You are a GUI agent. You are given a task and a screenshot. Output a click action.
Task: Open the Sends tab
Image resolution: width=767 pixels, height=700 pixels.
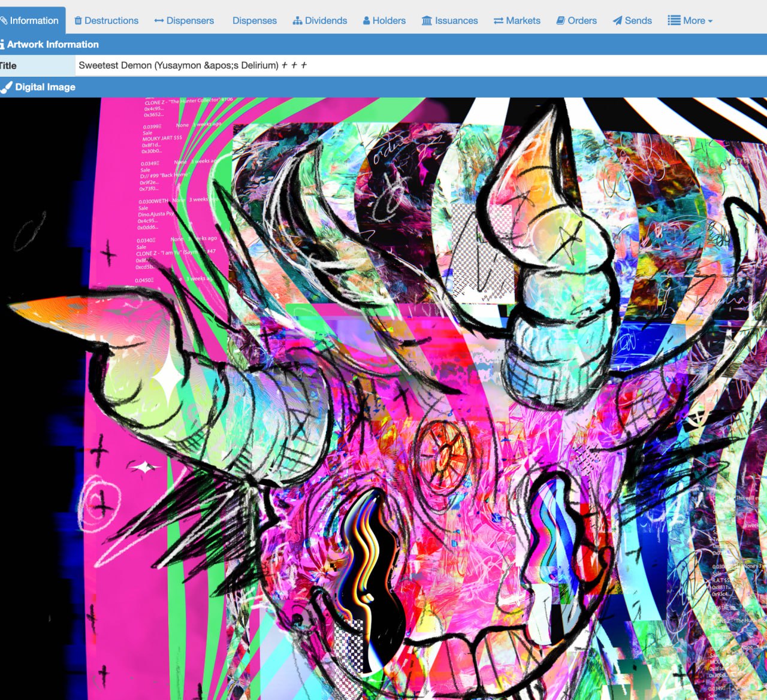(632, 20)
